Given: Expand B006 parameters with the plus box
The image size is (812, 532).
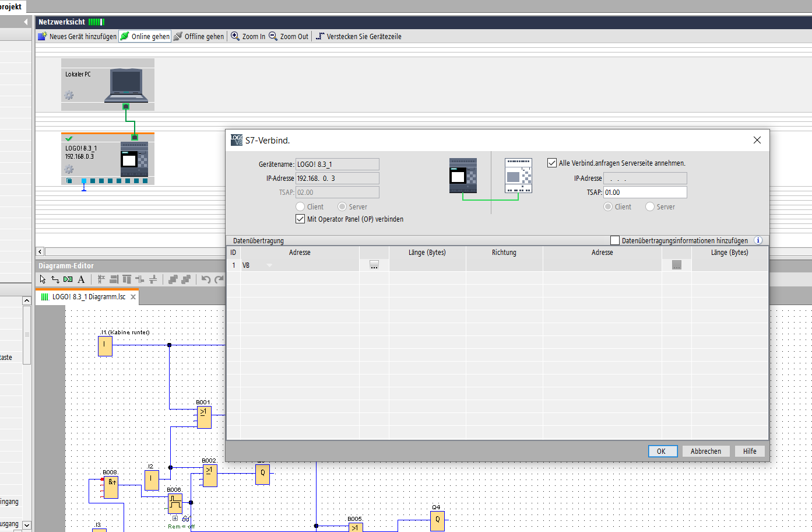Looking at the screenshot, I should click(x=175, y=518).
